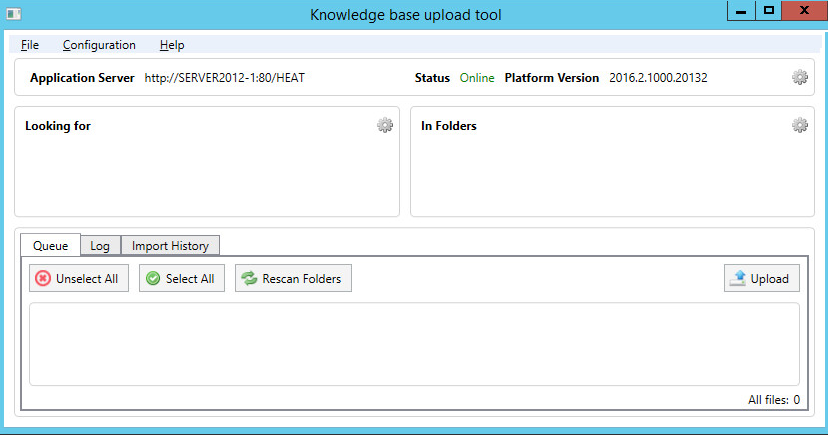
Task: Maximize the Knowledge base upload tool window
Action: (768, 10)
